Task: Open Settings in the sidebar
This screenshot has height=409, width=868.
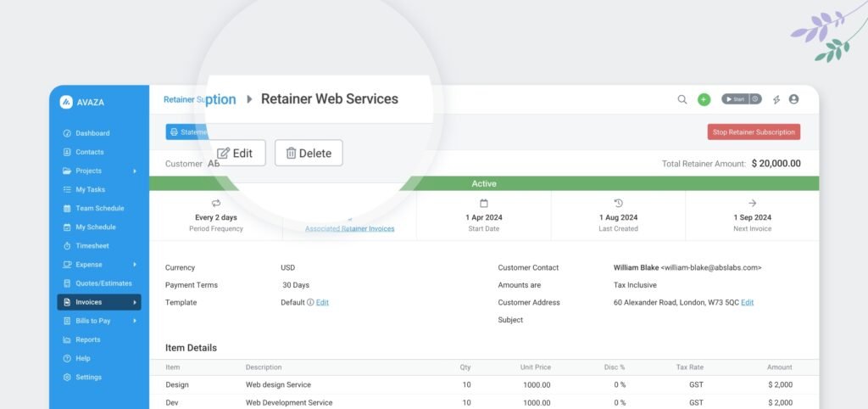Action: click(x=88, y=377)
